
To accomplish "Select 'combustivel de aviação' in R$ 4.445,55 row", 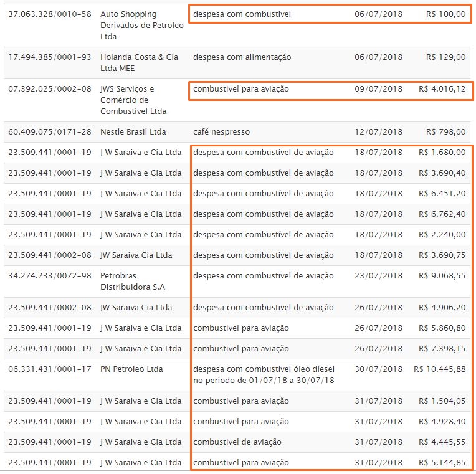I will [x=237, y=442].
